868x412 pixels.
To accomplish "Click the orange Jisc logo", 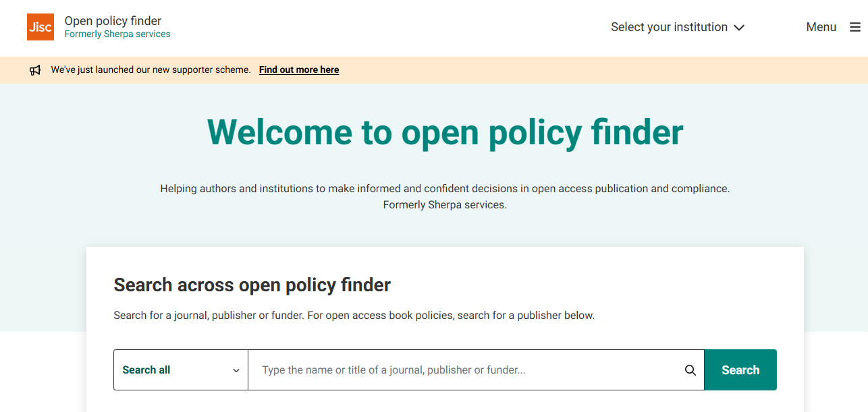I will click(x=40, y=27).
